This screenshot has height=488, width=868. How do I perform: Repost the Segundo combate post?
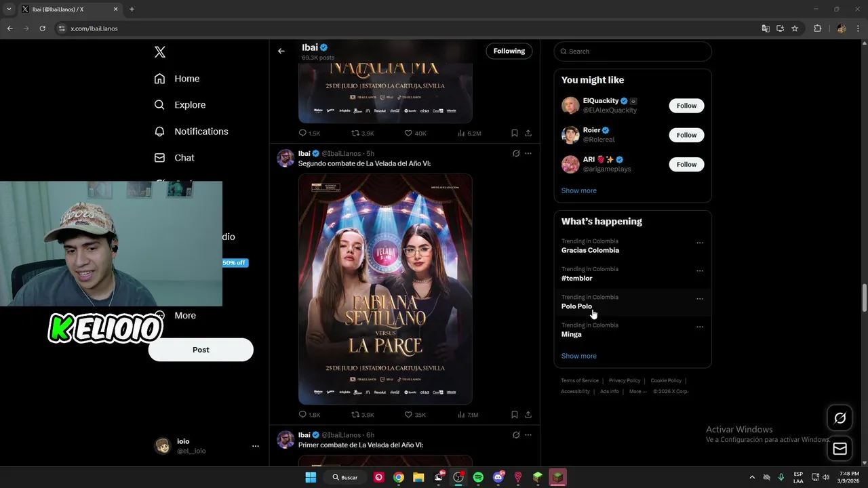[x=362, y=415]
